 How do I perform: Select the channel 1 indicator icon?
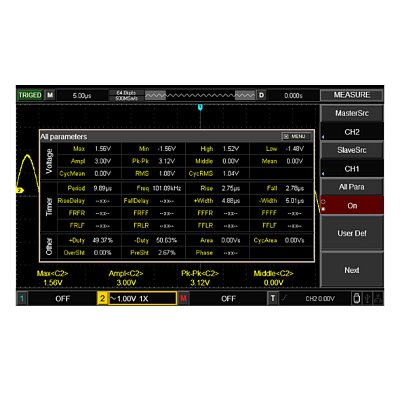click(x=22, y=298)
